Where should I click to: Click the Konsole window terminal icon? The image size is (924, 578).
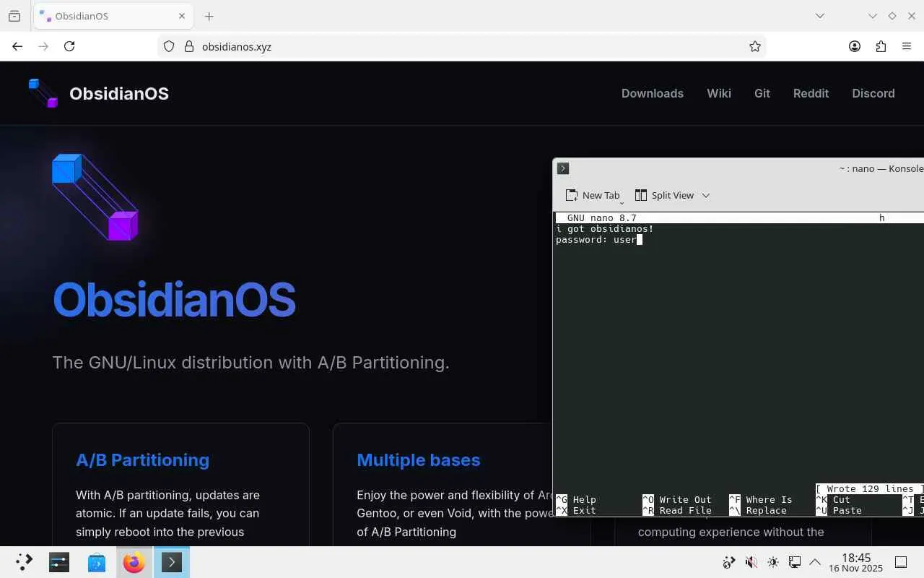[564, 168]
